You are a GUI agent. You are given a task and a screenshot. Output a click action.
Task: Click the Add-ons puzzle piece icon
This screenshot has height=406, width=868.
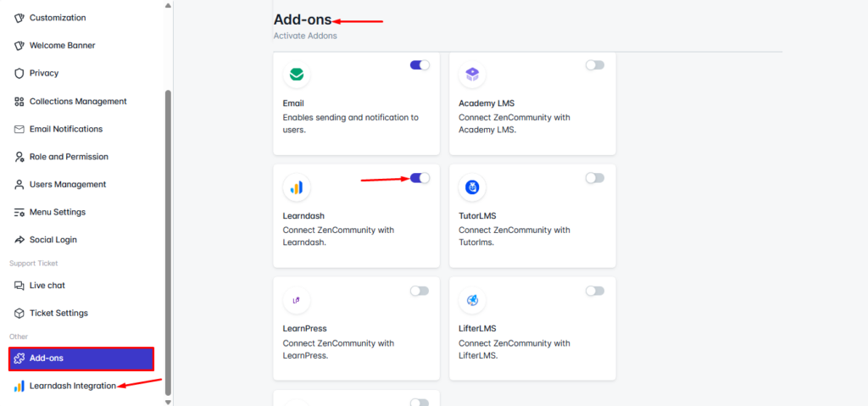(x=19, y=359)
